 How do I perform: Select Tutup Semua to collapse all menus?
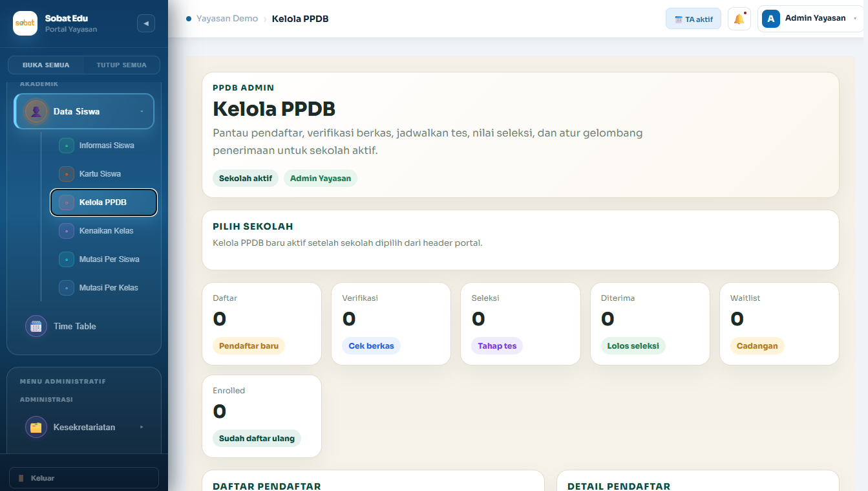tap(122, 65)
